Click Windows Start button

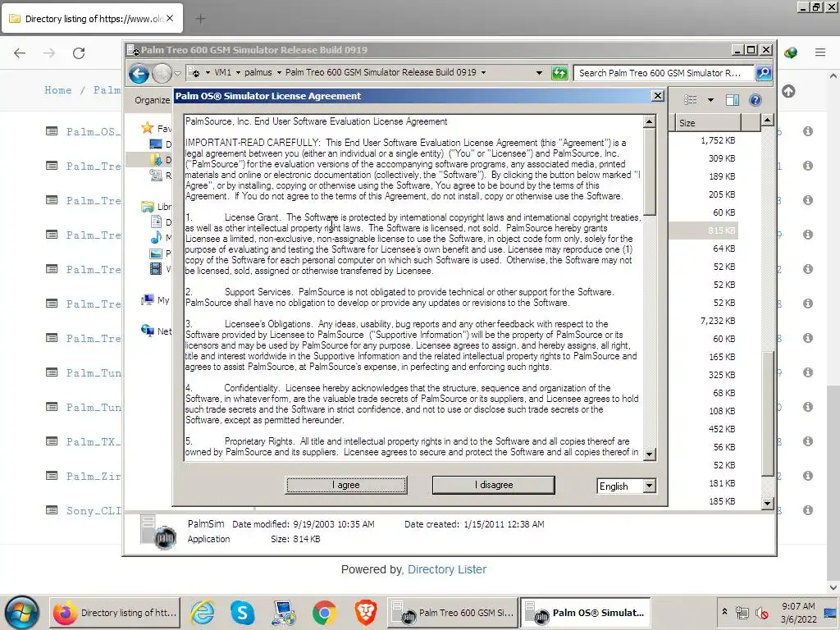[x=22, y=613]
